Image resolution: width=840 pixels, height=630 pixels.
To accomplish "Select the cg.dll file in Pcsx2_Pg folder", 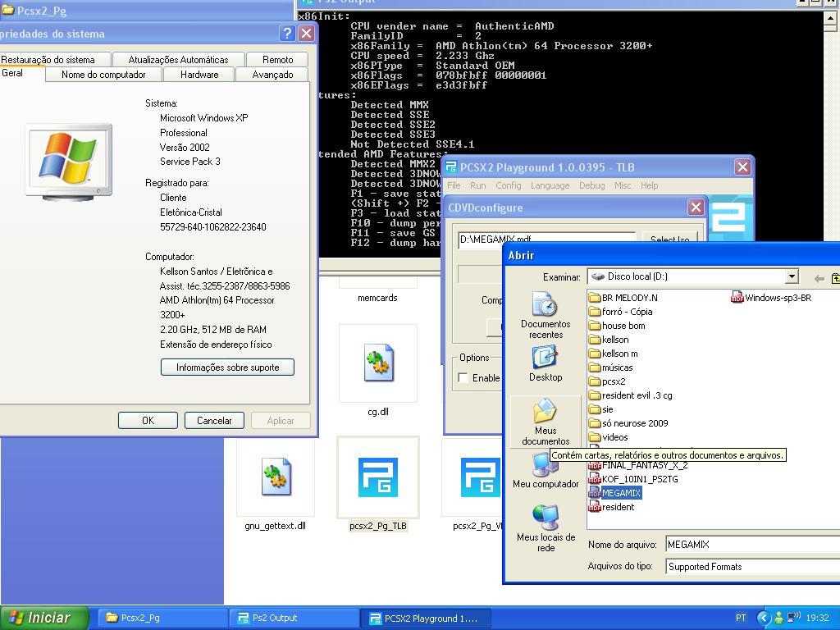I will (378, 371).
